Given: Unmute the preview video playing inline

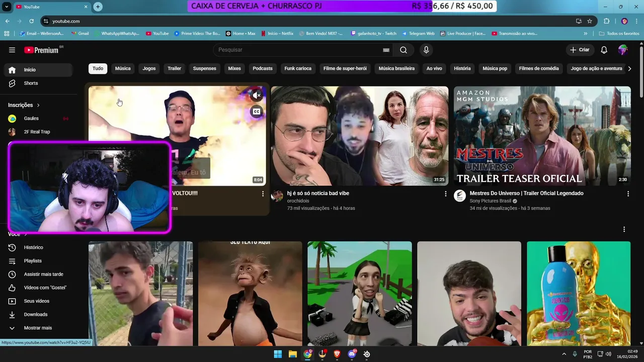Looking at the screenshot, I should pos(257,95).
